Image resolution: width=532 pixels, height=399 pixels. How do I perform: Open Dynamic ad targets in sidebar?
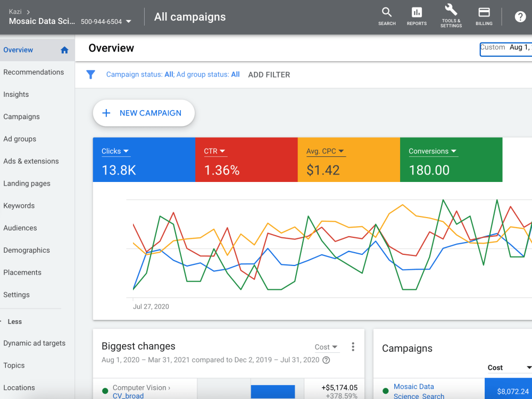tap(34, 343)
